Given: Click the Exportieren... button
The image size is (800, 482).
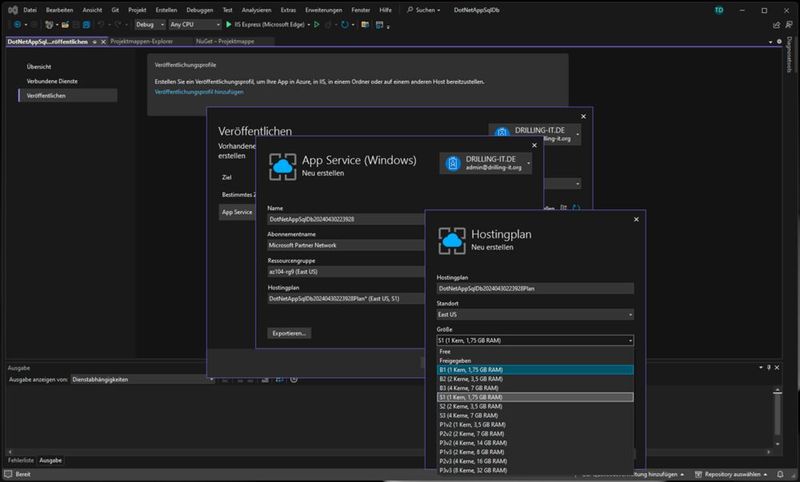Looking at the screenshot, I should tap(289, 334).
